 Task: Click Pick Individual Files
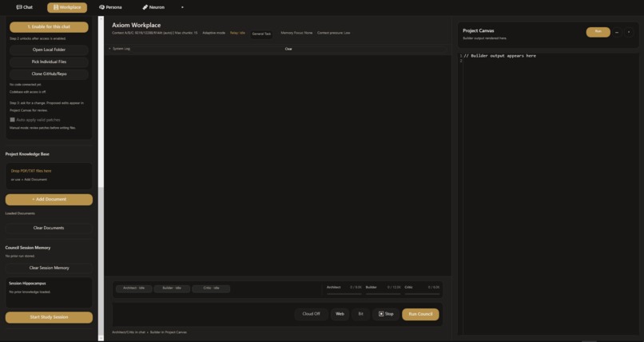coord(49,62)
